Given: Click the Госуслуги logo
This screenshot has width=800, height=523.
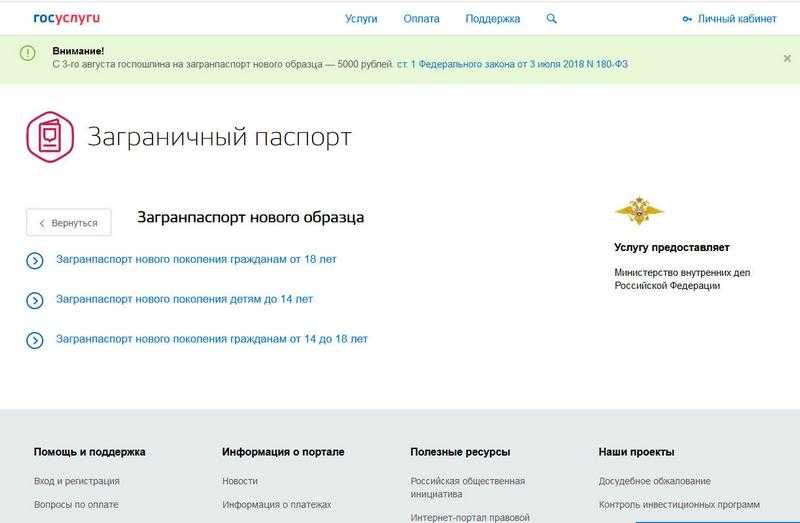Looking at the screenshot, I should [x=67, y=18].
